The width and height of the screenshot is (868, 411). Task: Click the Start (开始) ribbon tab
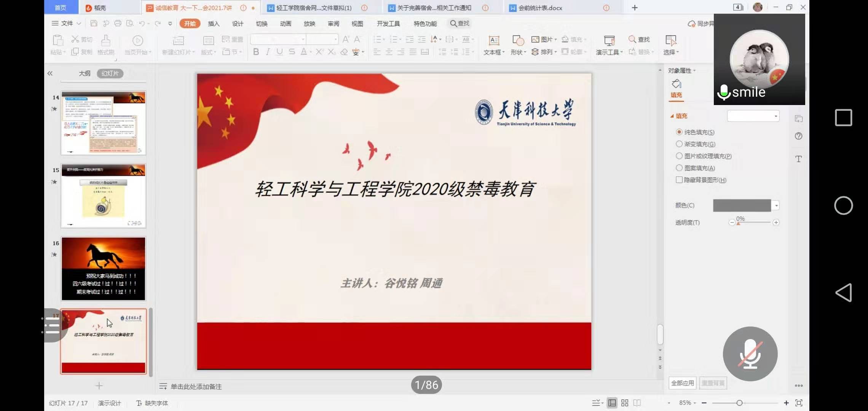190,24
